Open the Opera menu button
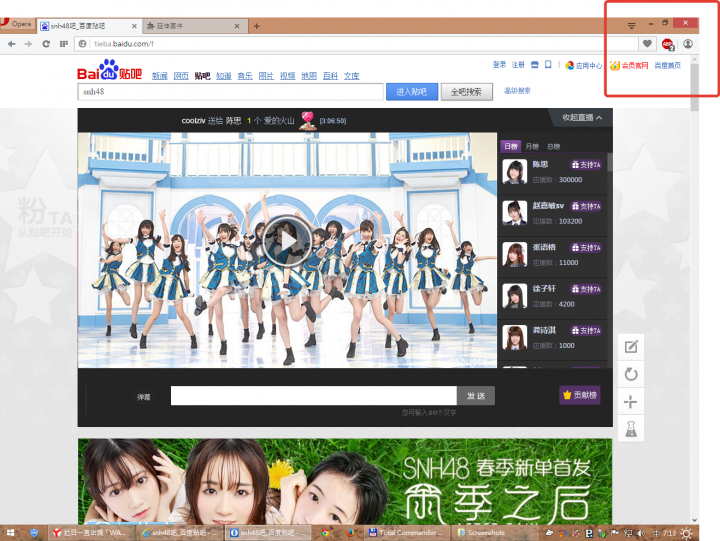Screen dimensions: 720x541 [17, 23]
